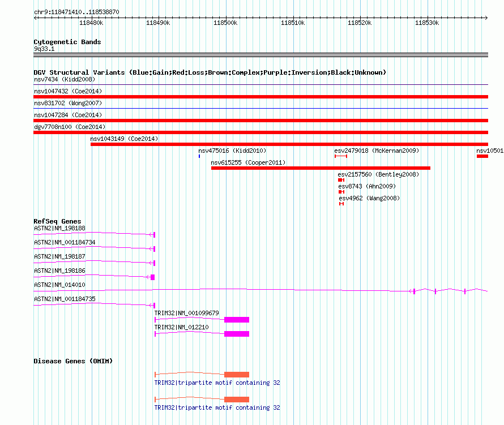Screen dimensions: 504x425
Task: Click the ASTN2|NM_014010 transcript label
Action: click(59, 285)
